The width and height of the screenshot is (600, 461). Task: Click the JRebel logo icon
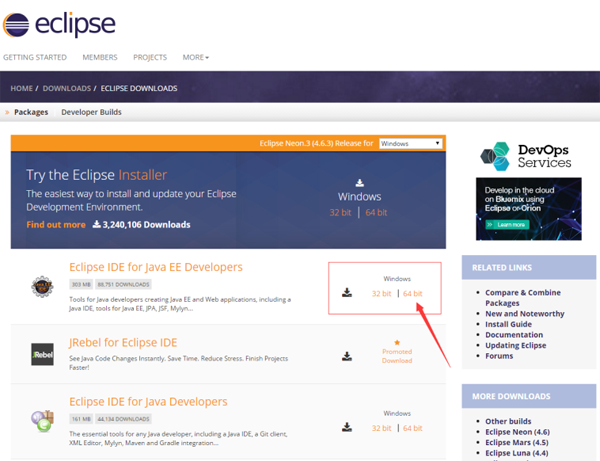point(42,354)
